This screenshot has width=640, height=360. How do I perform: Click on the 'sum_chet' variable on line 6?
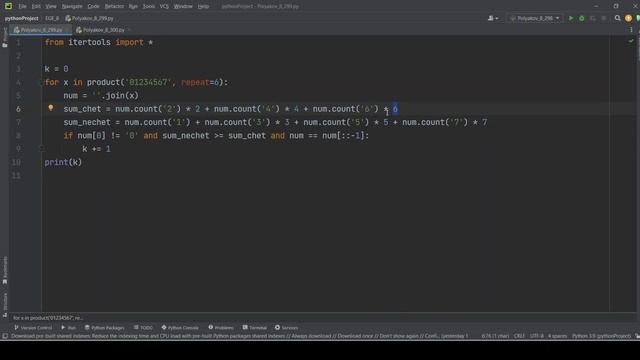(82, 109)
